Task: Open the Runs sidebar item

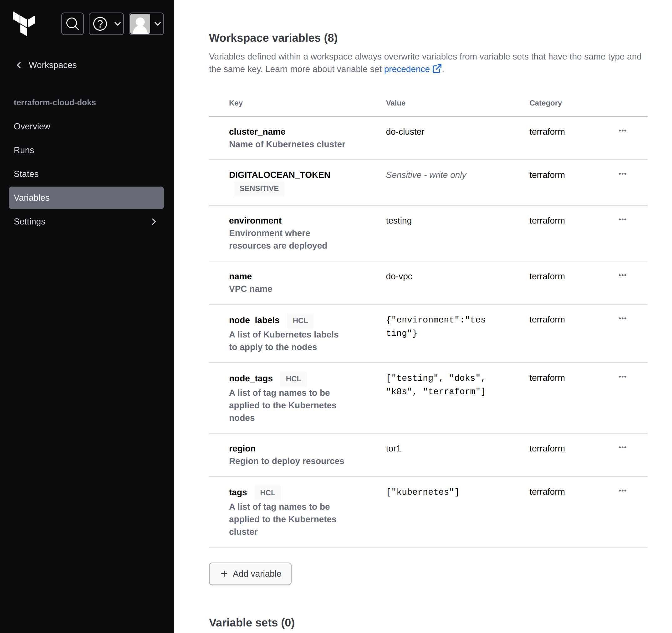Action: [86, 150]
